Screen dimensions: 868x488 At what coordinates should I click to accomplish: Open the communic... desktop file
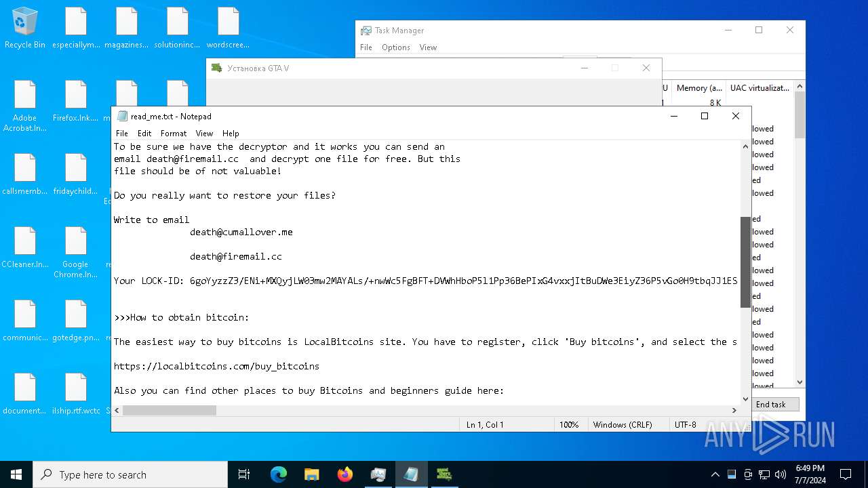[25, 321]
